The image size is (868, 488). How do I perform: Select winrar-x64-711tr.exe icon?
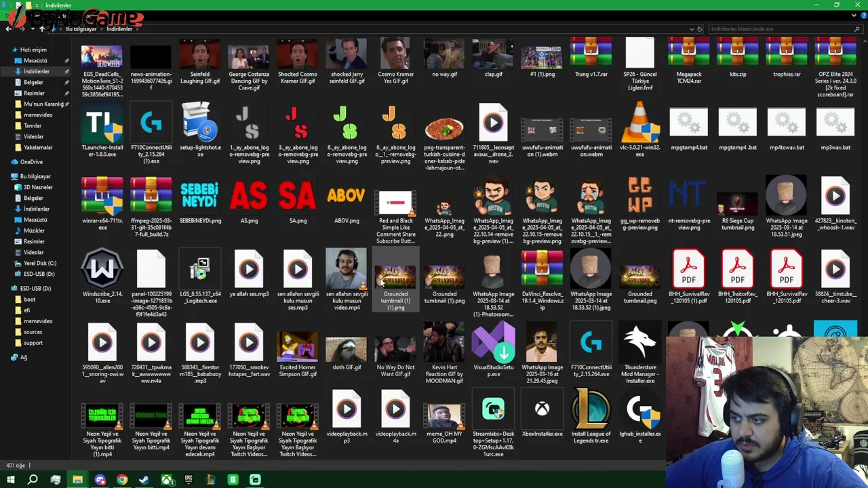[102, 196]
